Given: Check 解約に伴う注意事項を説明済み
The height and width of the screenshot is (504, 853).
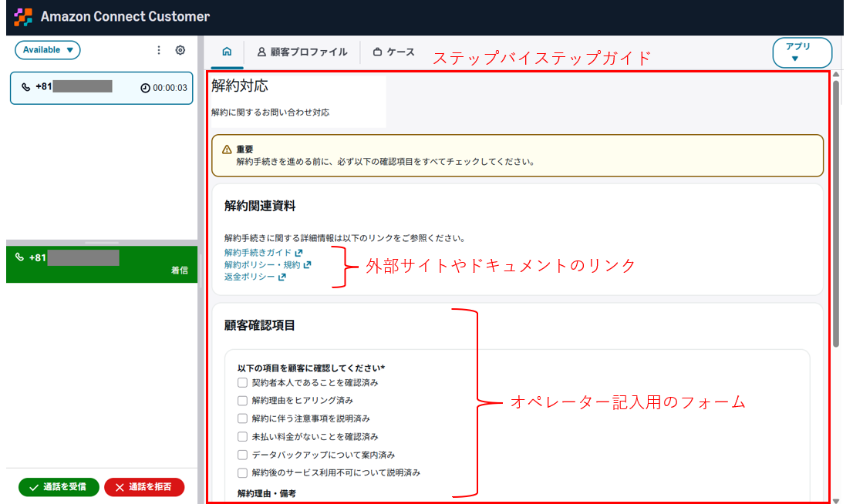Looking at the screenshot, I should 243,418.
